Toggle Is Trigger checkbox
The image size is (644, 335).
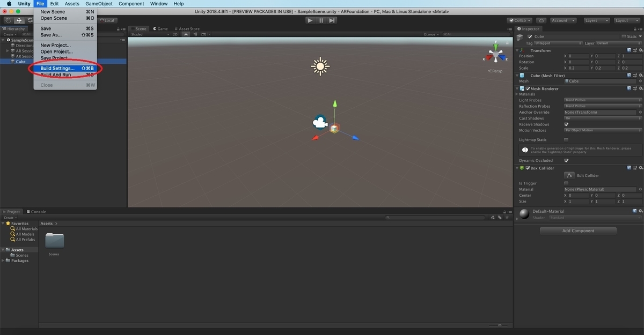(566, 183)
